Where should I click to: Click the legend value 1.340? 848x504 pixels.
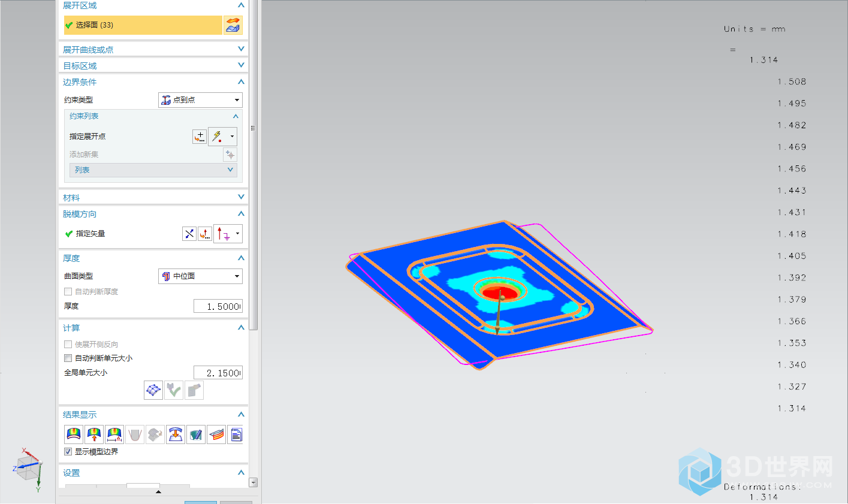(792, 365)
